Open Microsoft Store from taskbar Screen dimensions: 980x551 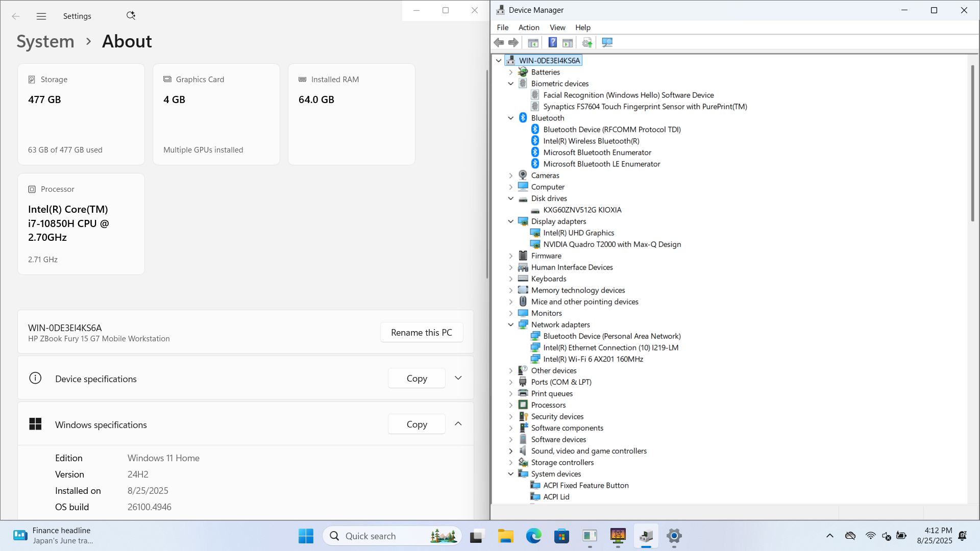[561, 536]
